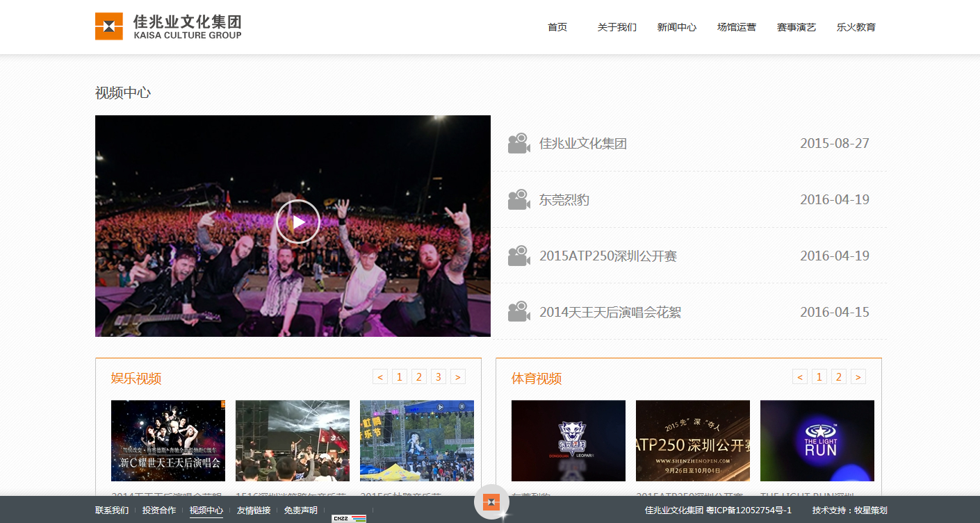
Task: Click the 视频中心 page title
Action: click(123, 93)
